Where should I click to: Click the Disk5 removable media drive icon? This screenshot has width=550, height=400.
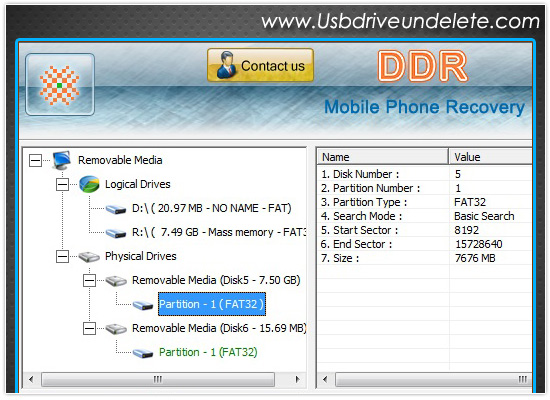click(116, 280)
